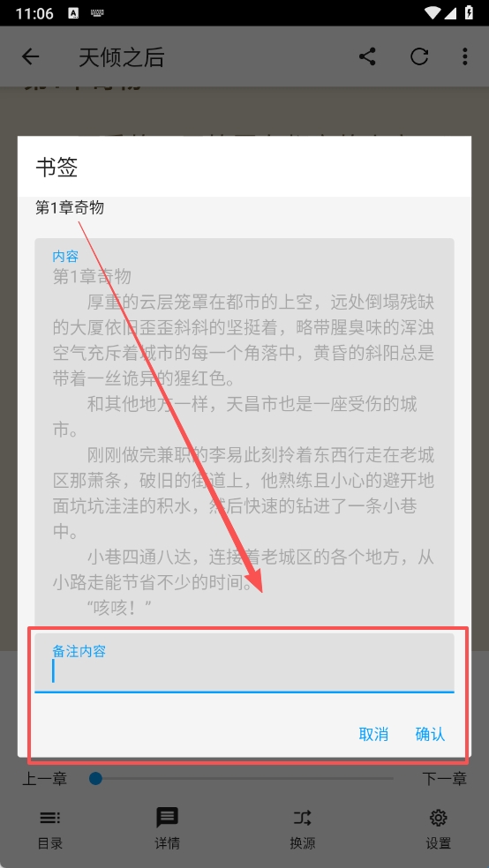Tap the battery icon in status bar
The height and width of the screenshot is (868, 489).
469,12
